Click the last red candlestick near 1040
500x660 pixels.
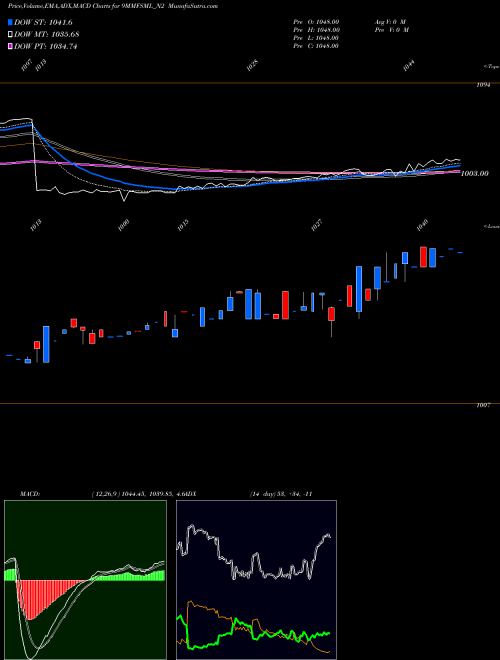pos(423,257)
